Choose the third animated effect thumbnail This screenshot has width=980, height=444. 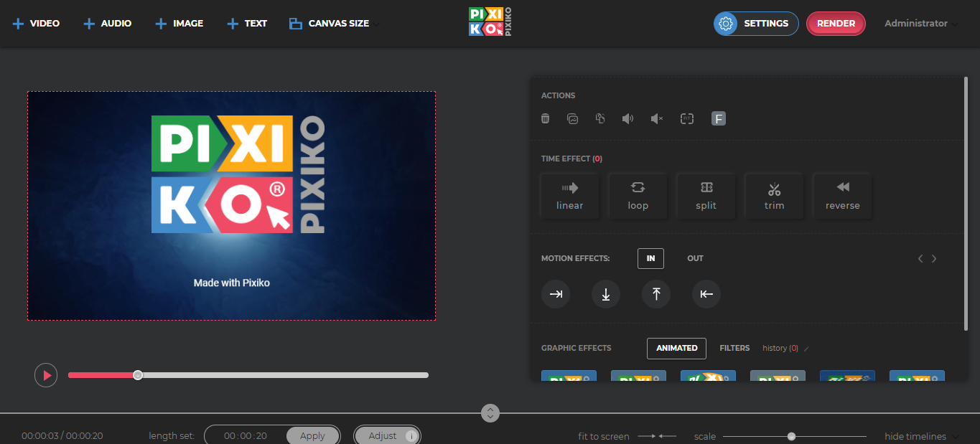click(708, 376)
